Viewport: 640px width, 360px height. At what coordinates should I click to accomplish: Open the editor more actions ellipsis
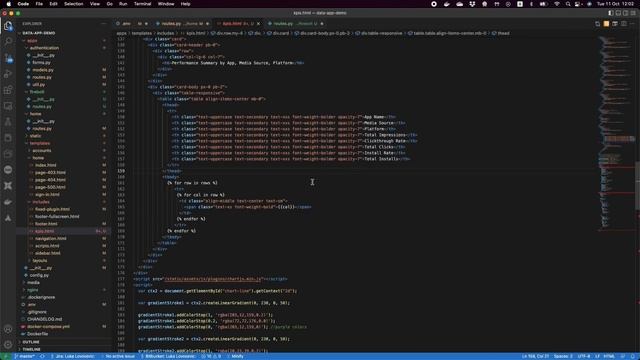click(x=632, y=24)
